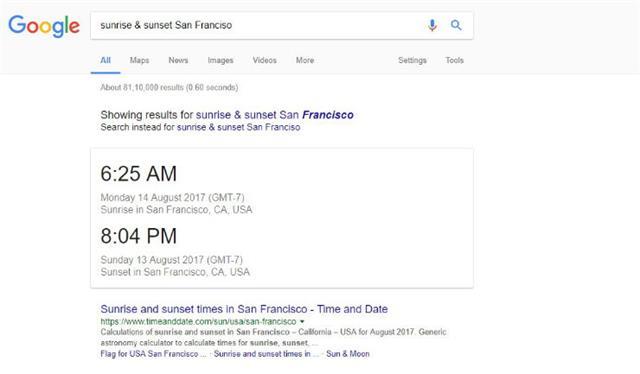Screen dimensions: 640x374
Task: Search instead for 'San Franciso' link
Action: tap(238, 127)
